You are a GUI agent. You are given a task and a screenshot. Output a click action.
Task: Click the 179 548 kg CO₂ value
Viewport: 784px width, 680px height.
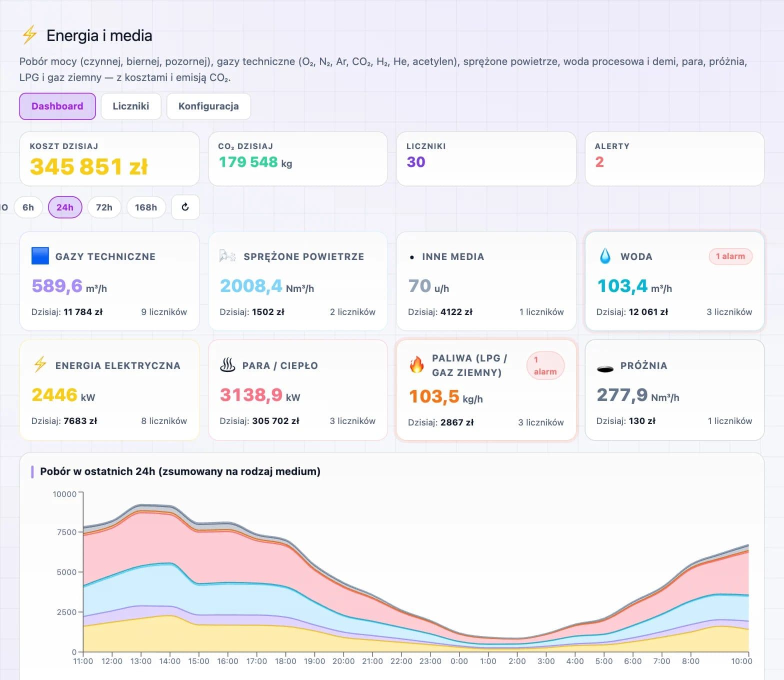255,162
